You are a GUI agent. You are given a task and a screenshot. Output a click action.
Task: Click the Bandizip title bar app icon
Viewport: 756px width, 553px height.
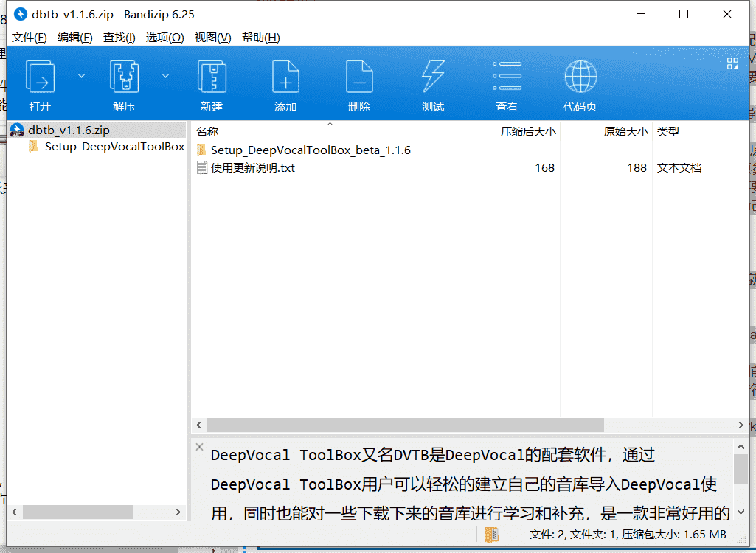point(20,14)
